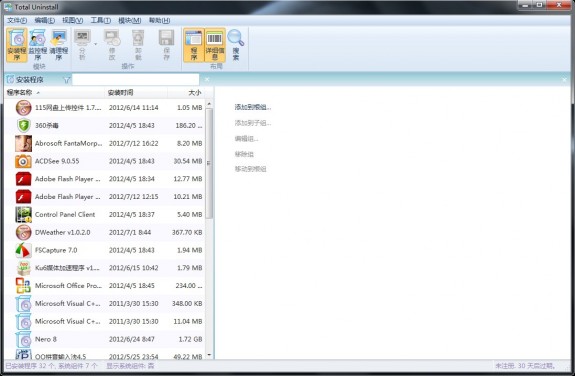The image size is (575, 376).
Task: Select the Abrosoft FantaMorph face icon
Action: (x=23, y=143)
